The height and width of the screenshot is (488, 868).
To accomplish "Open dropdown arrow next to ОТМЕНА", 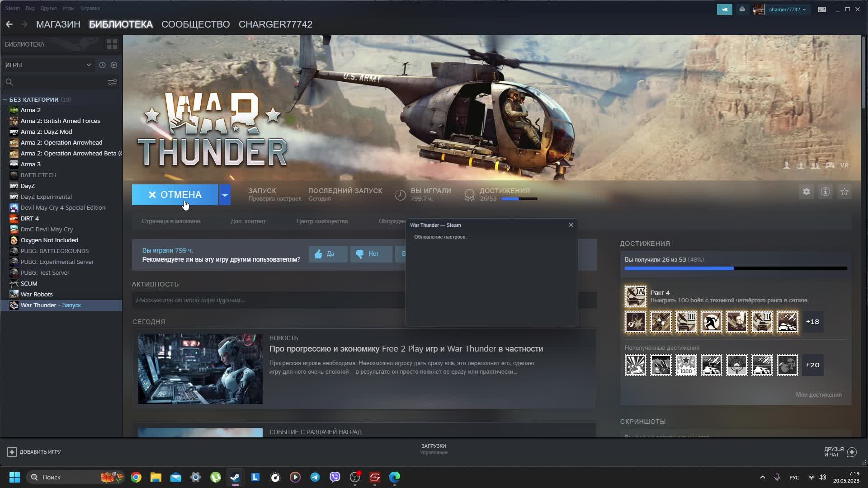I will click(225, 195).
